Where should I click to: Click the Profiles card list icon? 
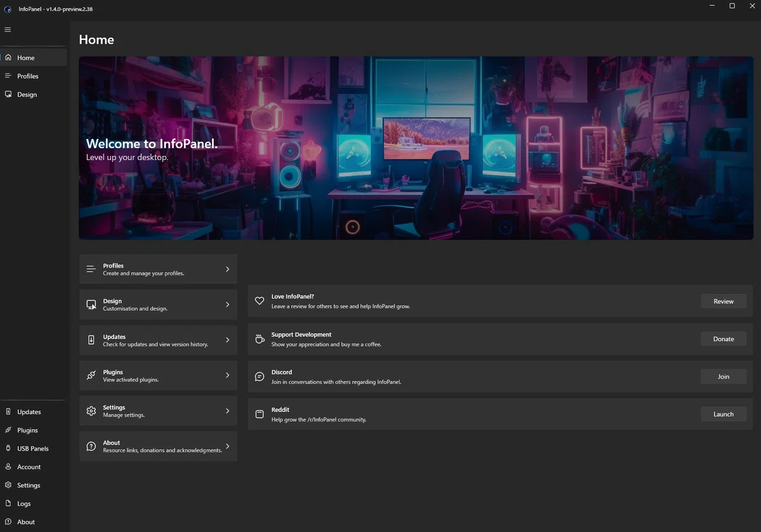91,269
